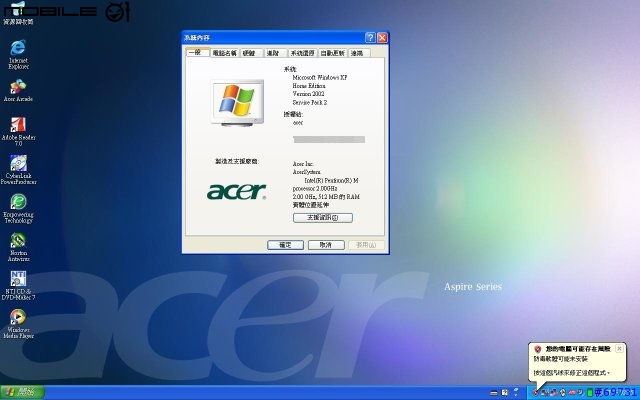Screen dimensions: 640x400
Task: Click the 支援資訊 button
Action: point(323,218)
